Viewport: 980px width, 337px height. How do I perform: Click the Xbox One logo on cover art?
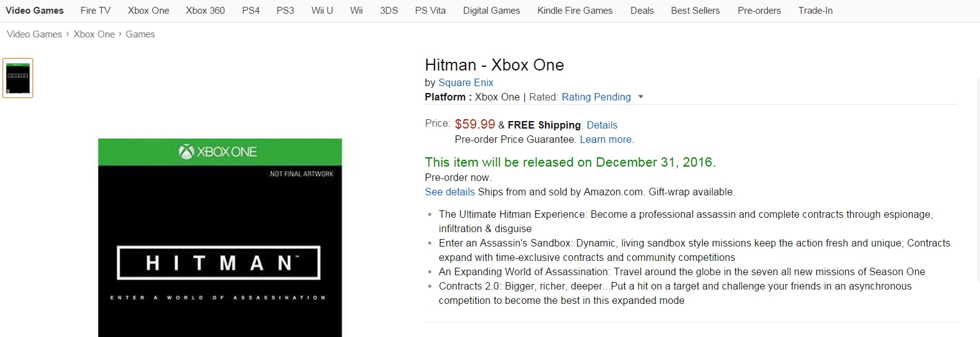pos(218,152)
